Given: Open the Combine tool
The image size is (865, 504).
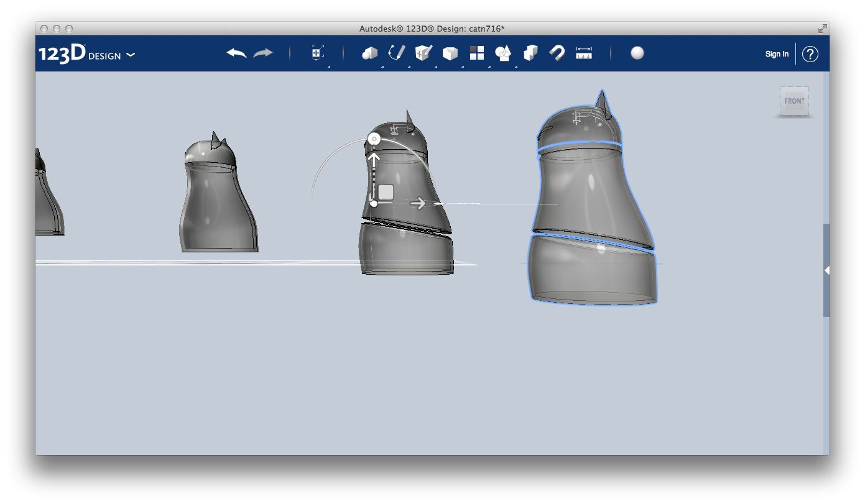Looking at the screenshot, I should click(x=503, y=53).
